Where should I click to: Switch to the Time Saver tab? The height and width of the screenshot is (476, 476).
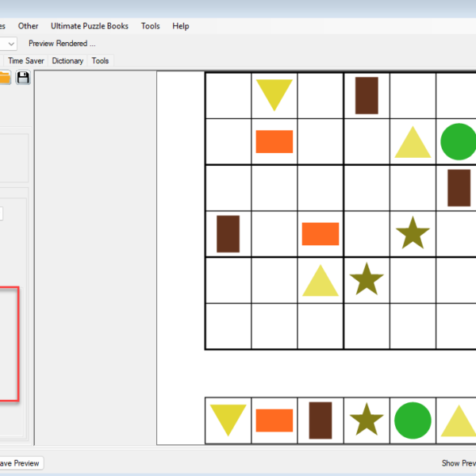26,60
